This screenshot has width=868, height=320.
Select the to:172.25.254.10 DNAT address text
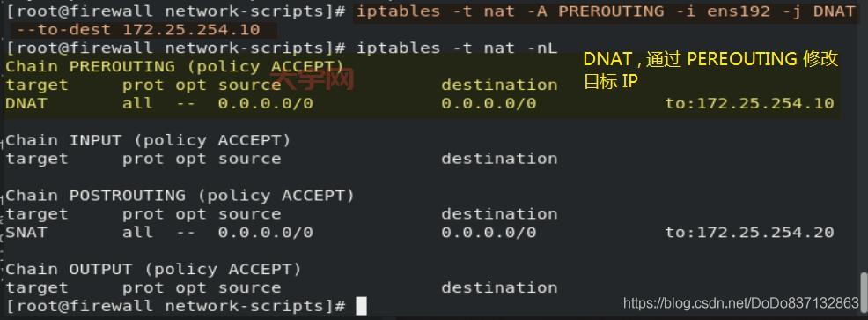(749, 103)
